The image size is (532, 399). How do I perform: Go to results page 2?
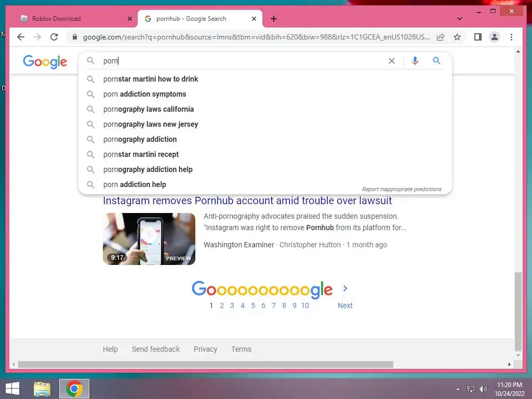221,305
